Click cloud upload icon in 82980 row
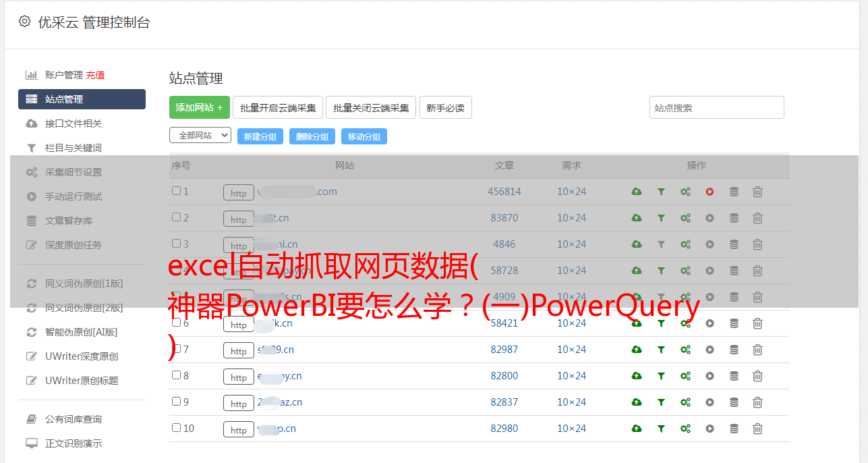The image size is (868, 463). (637, 429)
